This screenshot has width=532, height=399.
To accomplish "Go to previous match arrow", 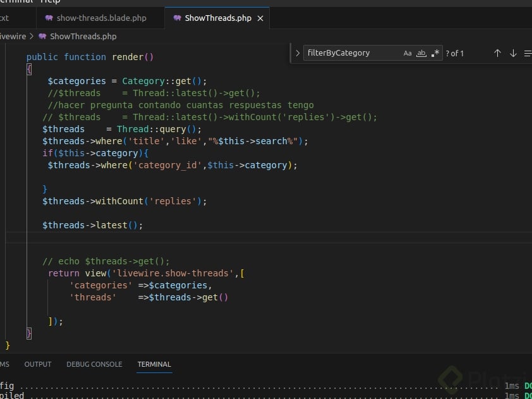I will pyautogui.click(x=497, y=53).
